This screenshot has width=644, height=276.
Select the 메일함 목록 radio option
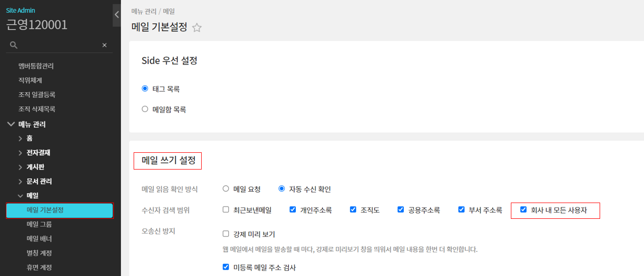point(145,109)
